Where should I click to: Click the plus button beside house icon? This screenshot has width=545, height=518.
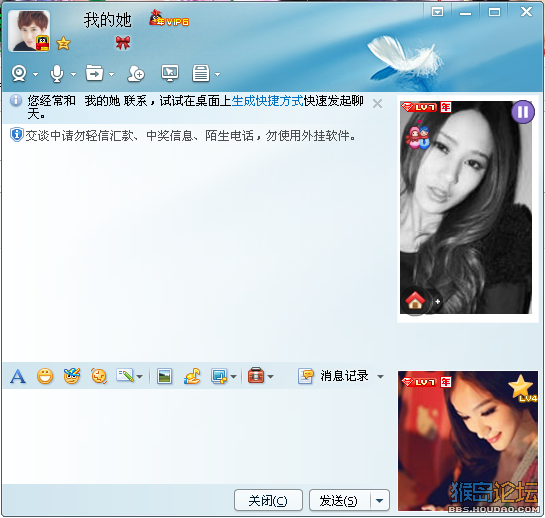pos(438,302)
